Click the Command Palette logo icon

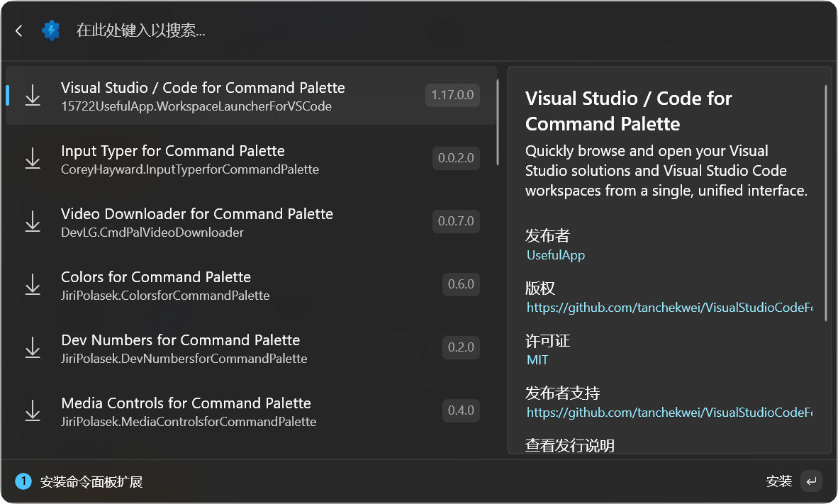point(50,30)
